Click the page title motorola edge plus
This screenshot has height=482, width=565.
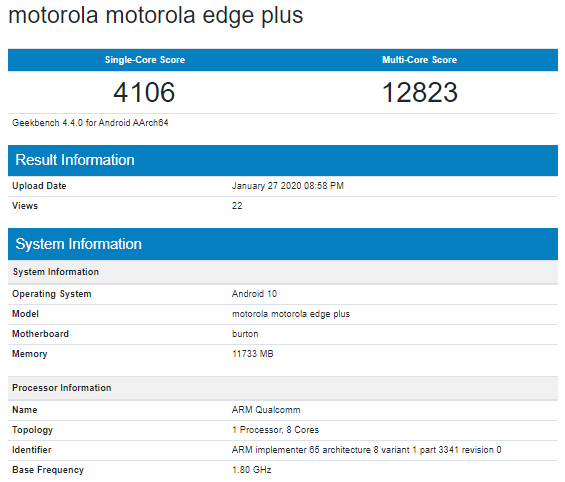(x=156, y=16)
